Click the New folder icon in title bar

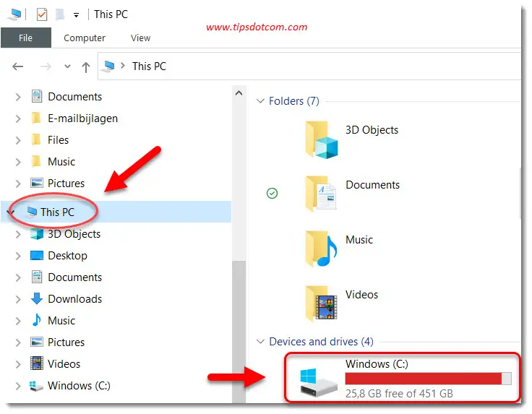60,14
